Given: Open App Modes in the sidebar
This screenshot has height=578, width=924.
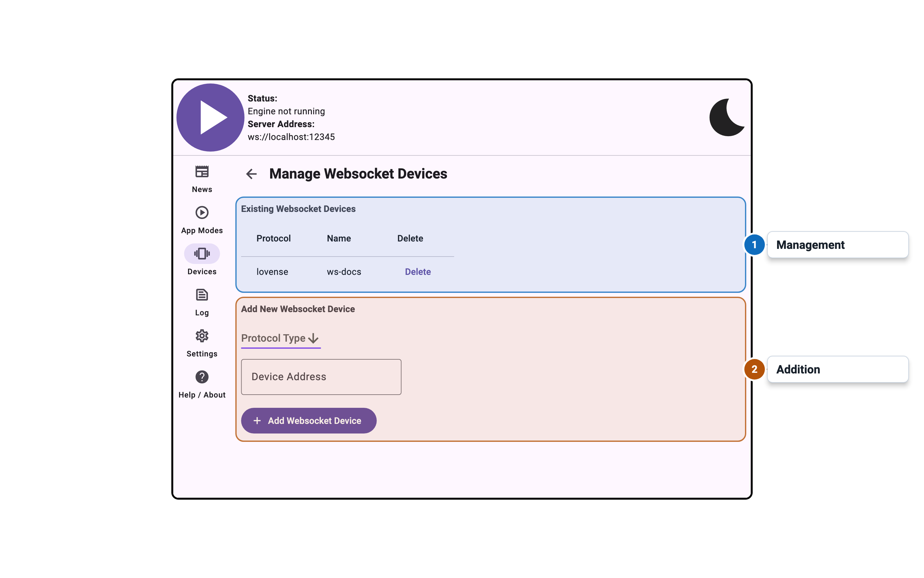Looking at the screenshot, I should click(201, 220).
